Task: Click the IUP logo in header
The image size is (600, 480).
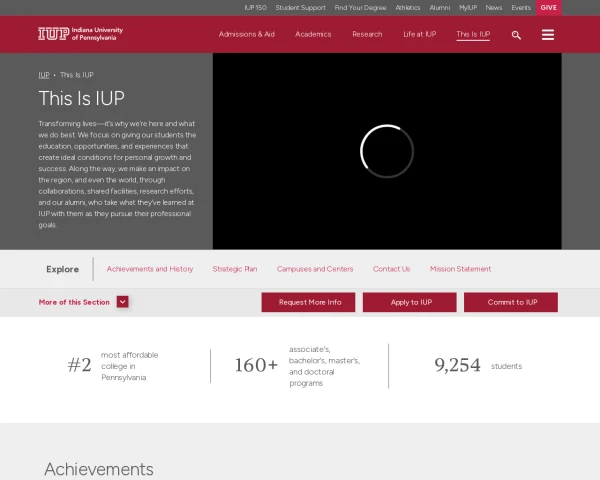Action: (80, 34)
